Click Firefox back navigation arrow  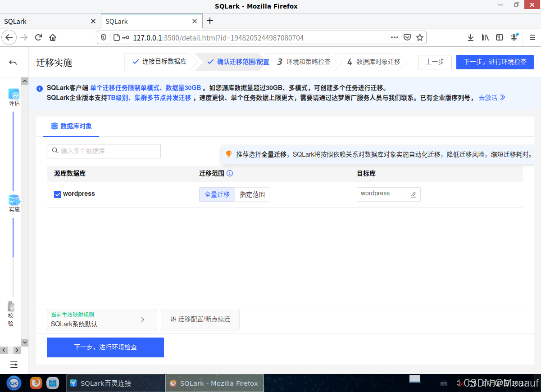click(x=9, y=37)
